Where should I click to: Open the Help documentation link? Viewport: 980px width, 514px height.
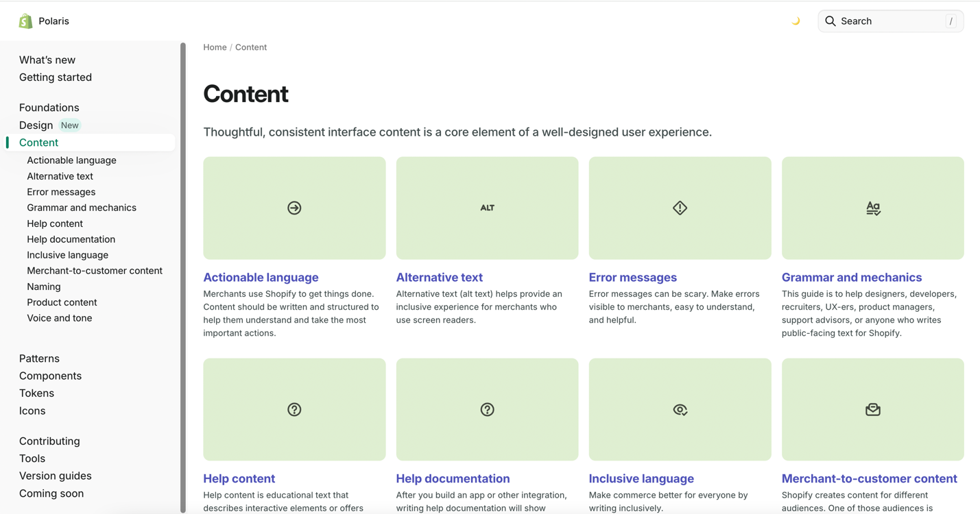(453, 478)
